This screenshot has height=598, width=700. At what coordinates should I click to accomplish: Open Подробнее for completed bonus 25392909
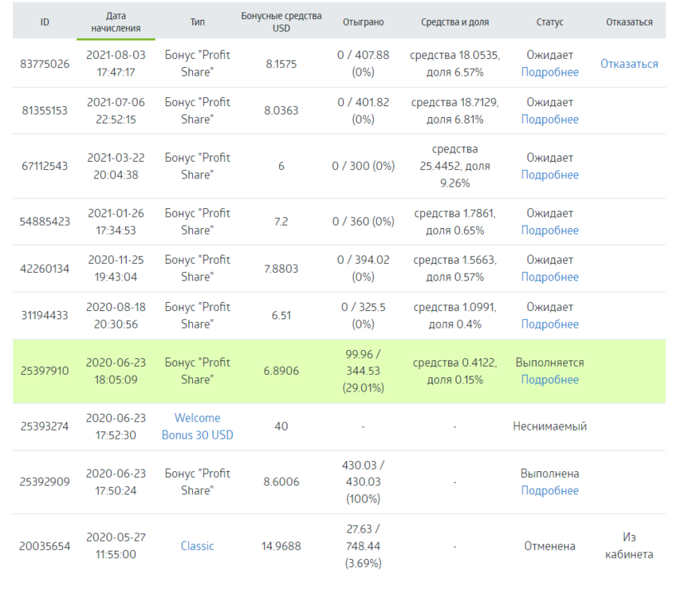(x=549, y=490)
